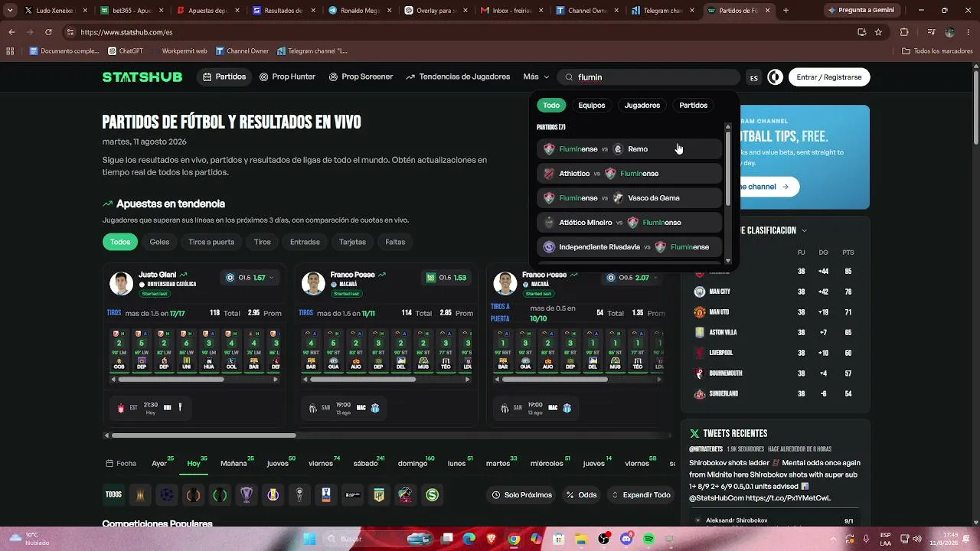
Task: Open File Explorer from taskbar
Action: coord(581,539)
